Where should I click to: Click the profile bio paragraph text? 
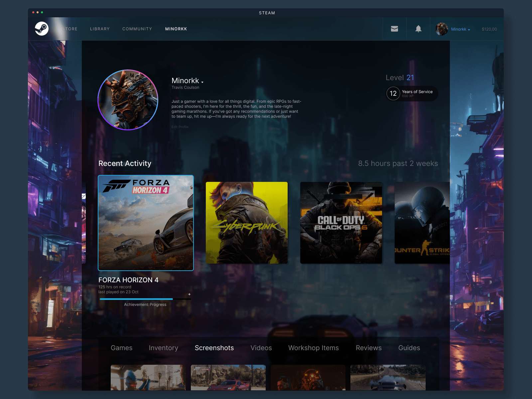point(236,109)
